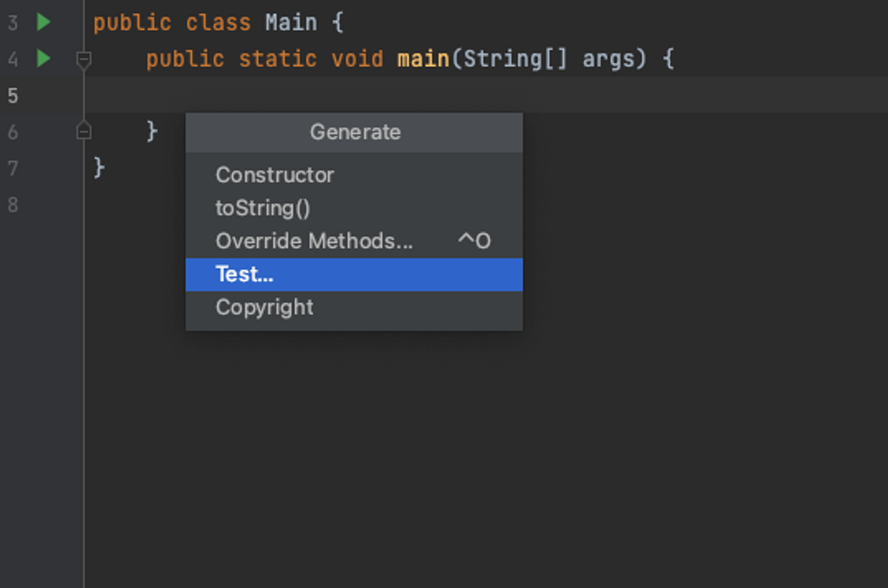The height and width of the screenshot is (588, 888).
Task: Click line number 8 in the gutter
Action: pyautogui.click(x=12, y=204)
